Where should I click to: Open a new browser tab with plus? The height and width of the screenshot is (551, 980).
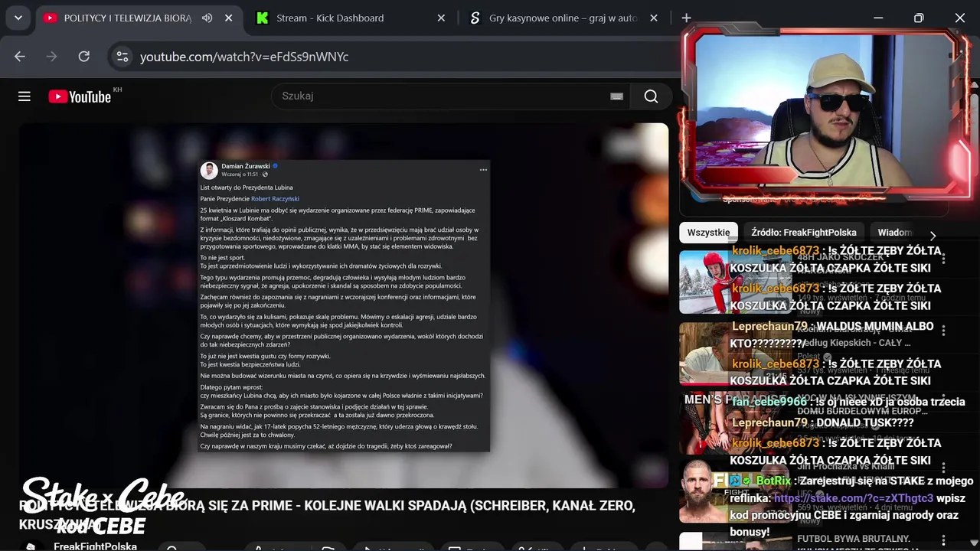[x=686, y=18]
